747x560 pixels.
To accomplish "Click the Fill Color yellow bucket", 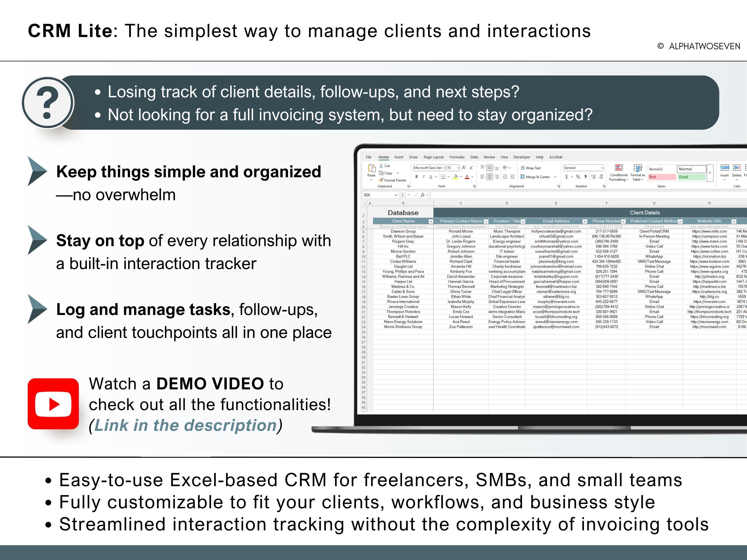I will click(x=456, y=176).
